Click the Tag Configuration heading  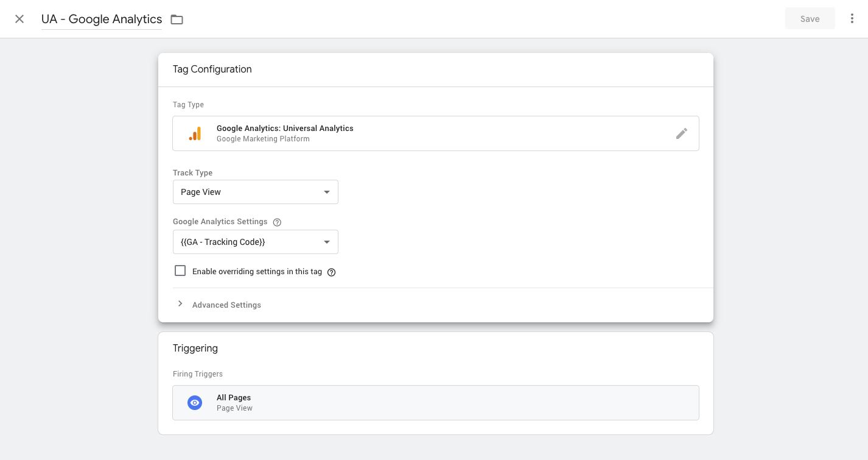[x=212, y=69]
